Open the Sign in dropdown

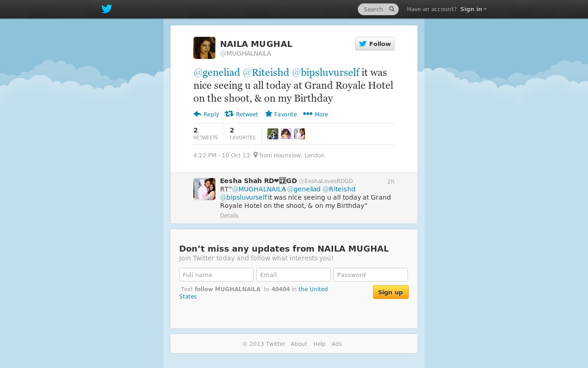[474, 9]
